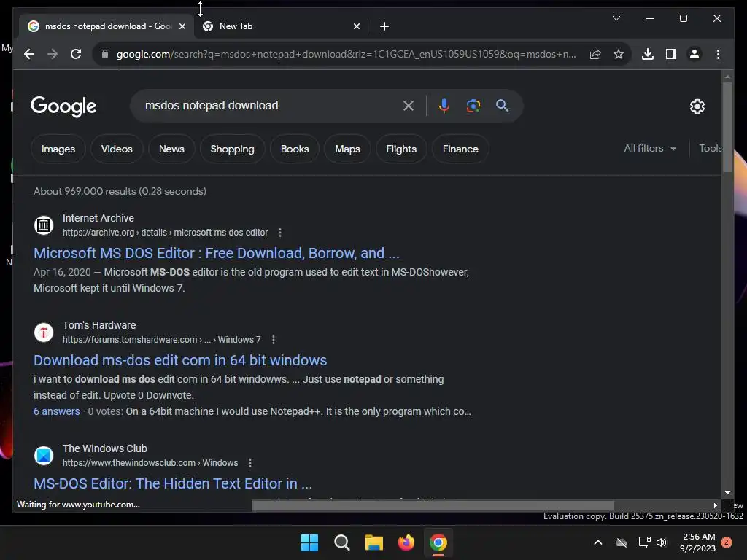
Task: Open the Chrome profile icon
Action: [x=694, y=54]
